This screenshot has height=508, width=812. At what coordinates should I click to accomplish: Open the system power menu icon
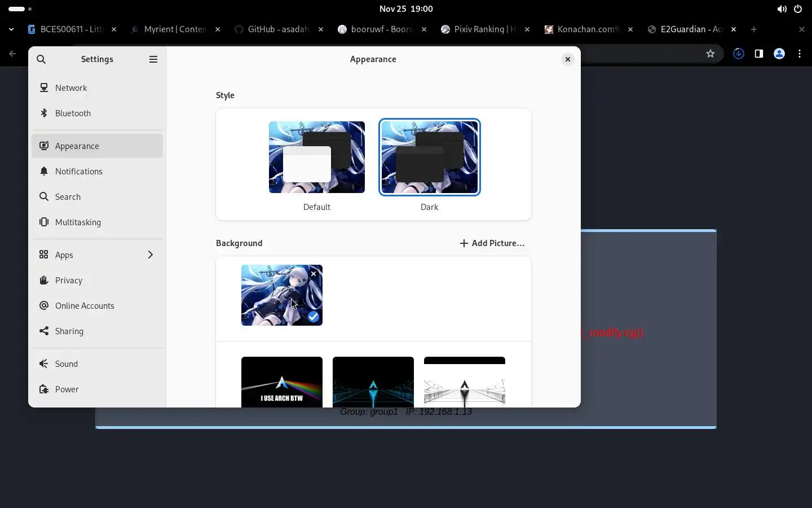pyautogui.click(x=798, y=9)
